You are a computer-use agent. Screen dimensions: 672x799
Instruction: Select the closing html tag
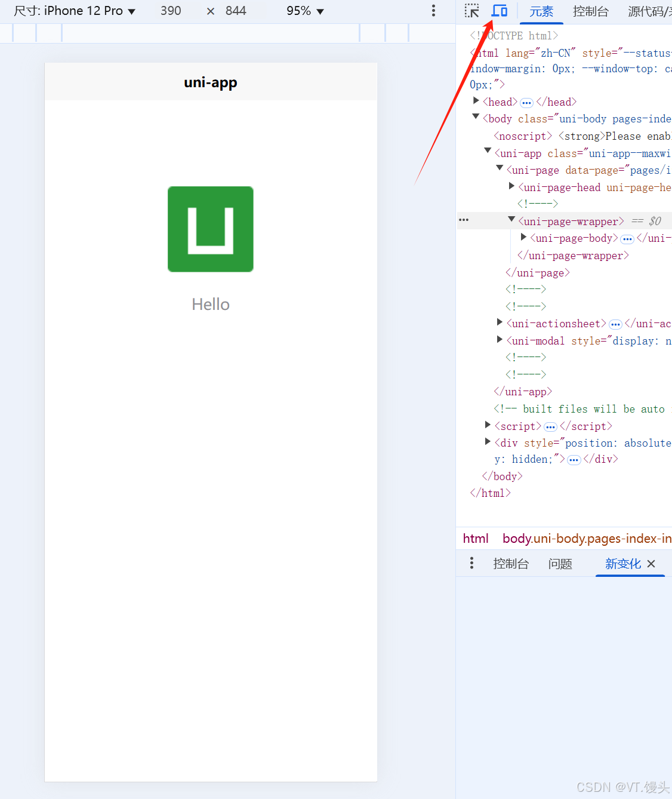click(x=491, y=493)
